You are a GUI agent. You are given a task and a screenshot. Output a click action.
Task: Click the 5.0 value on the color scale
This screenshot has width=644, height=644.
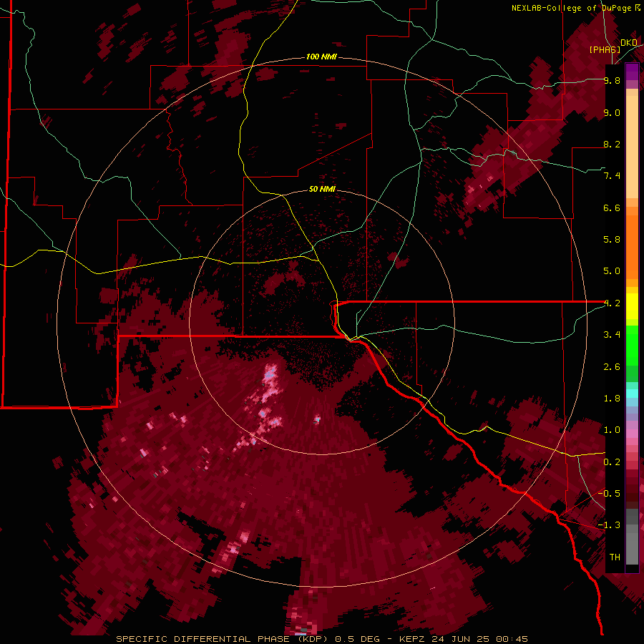pyautogui.click(x=612, y=271)
